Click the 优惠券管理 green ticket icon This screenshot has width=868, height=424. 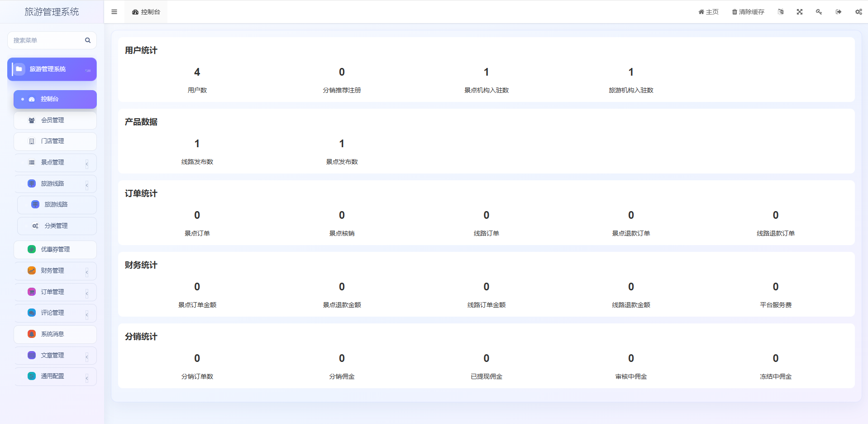[32, 249]
